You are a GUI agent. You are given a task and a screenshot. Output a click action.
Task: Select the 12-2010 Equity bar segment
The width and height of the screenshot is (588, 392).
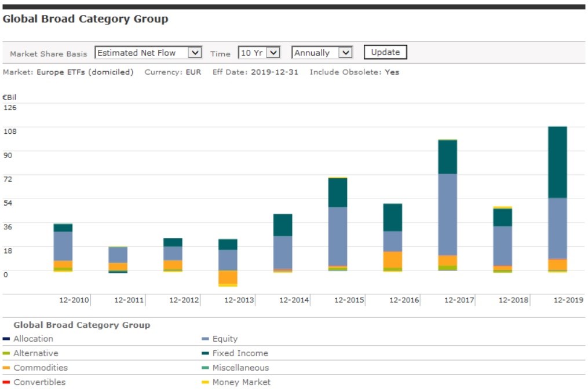pos(63,246)
